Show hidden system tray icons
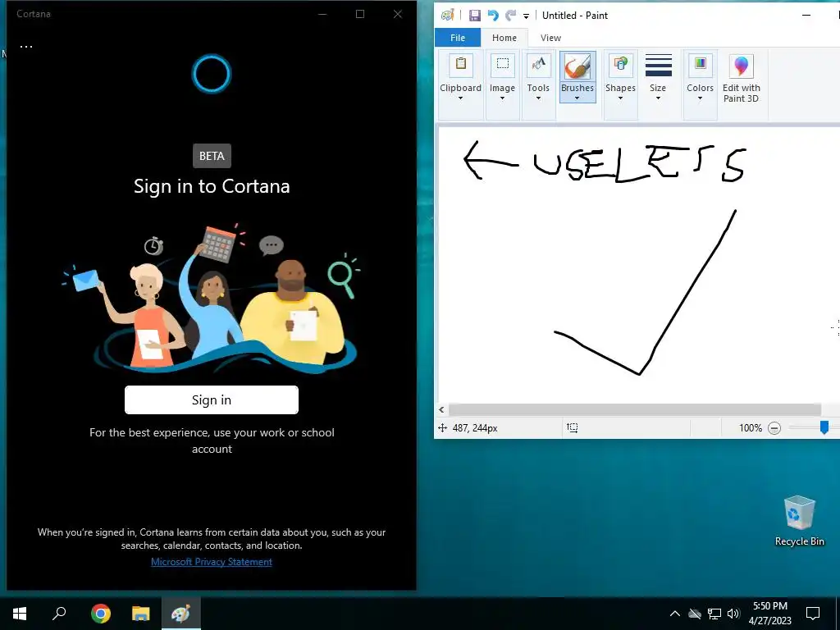Screen dimensions: 840x630 tap(675, 614)
